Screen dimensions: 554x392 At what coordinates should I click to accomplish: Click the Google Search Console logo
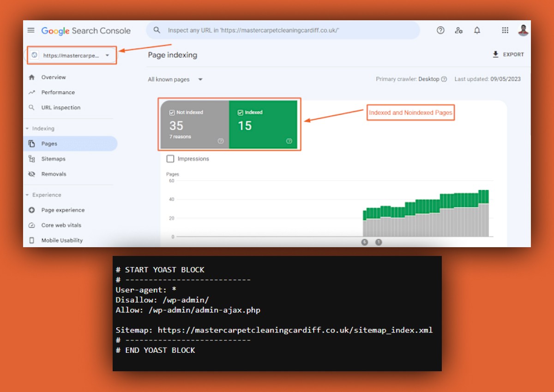tap(86, 31)
